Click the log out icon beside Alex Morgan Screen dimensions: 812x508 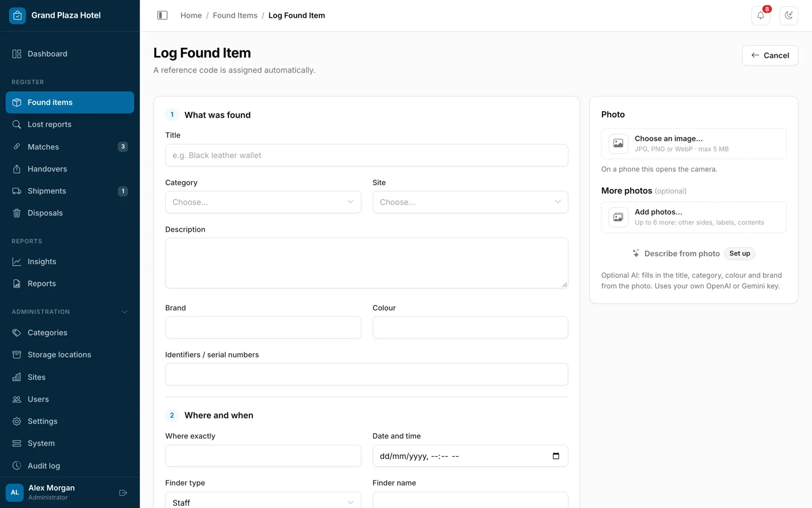[x=123, y=493]
